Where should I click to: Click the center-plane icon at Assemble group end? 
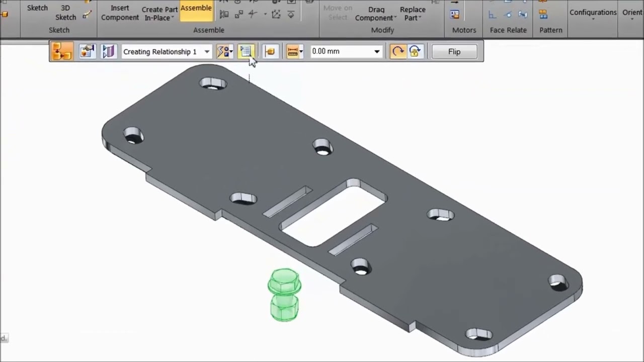(291, 15)
